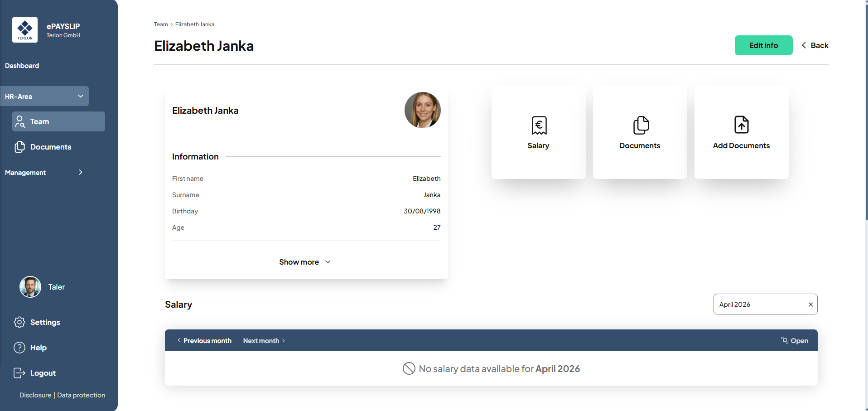The width and height of the screenshot is (868, 411).
Task: Click the Logout icon
Action: click(x=19, y=373)
